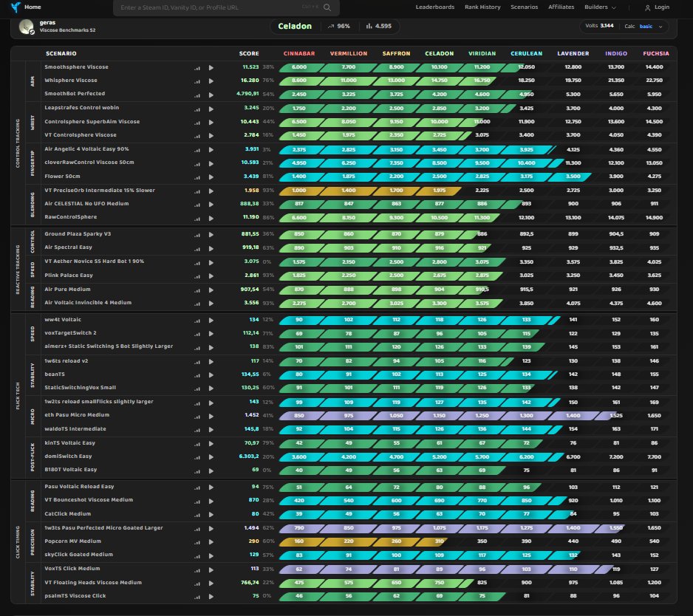Open the Leaderboards page
The height and width of the screenshot is (616, 693).
pos(435,7)
